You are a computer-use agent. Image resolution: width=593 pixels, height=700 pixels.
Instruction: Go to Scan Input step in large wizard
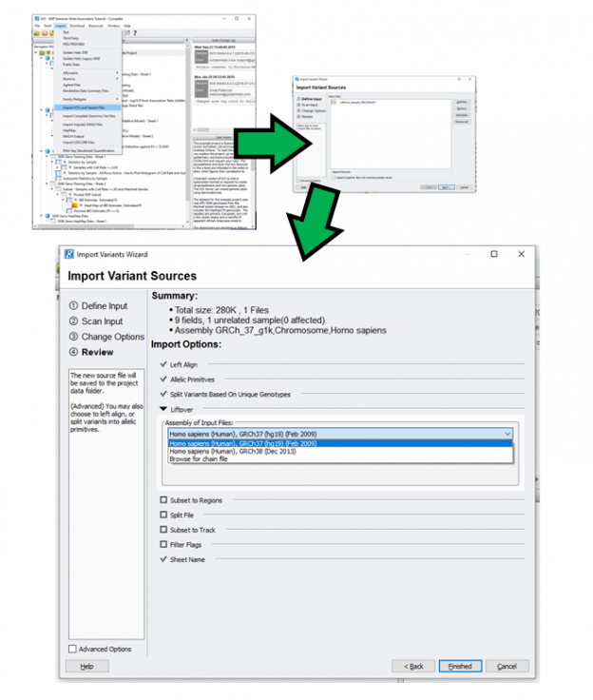(x=96, y=321)
